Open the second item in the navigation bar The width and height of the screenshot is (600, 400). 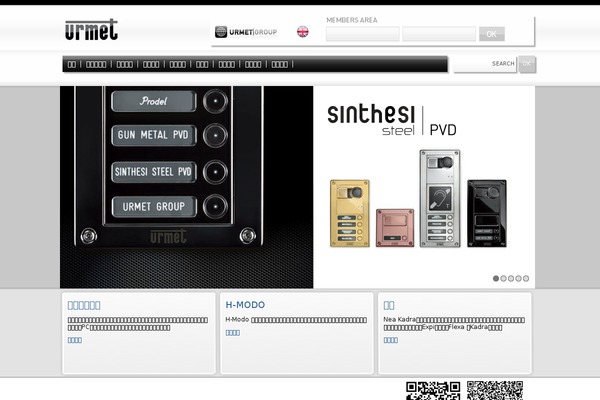[x=96, y=64]
